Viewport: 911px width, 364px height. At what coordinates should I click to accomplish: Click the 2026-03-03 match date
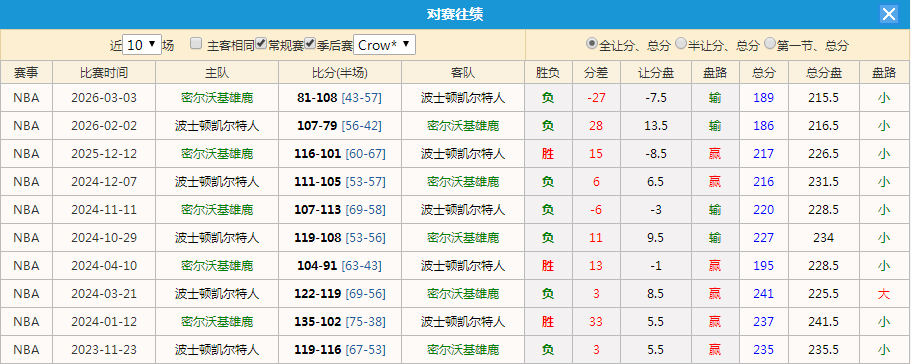tap(104, 98)
